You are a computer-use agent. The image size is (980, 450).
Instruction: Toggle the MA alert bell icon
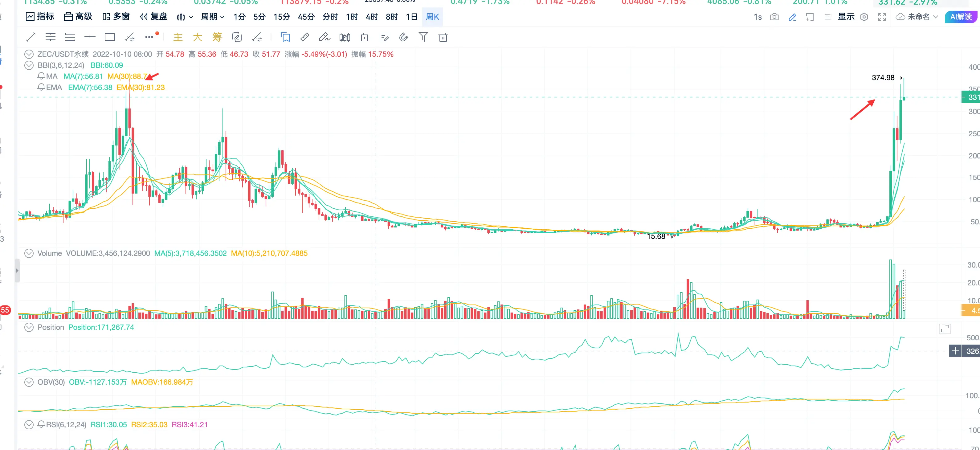click(x=41, y=76)
